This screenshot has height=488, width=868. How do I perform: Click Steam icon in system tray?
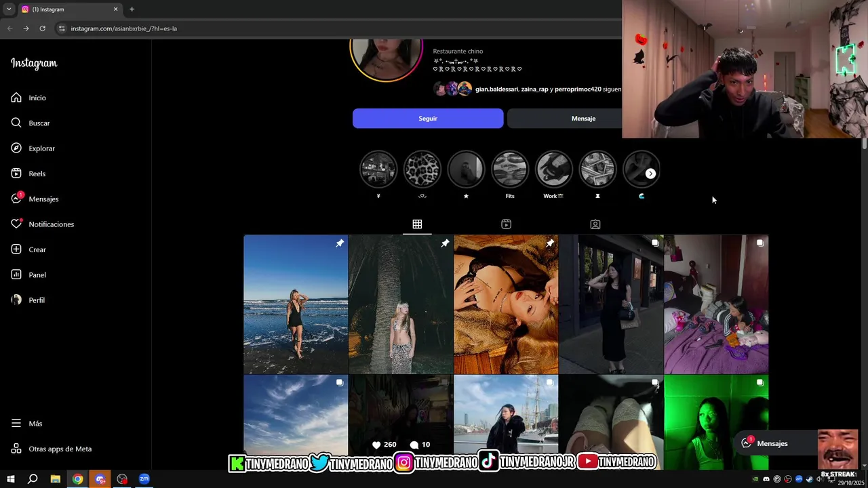(809, 479)
